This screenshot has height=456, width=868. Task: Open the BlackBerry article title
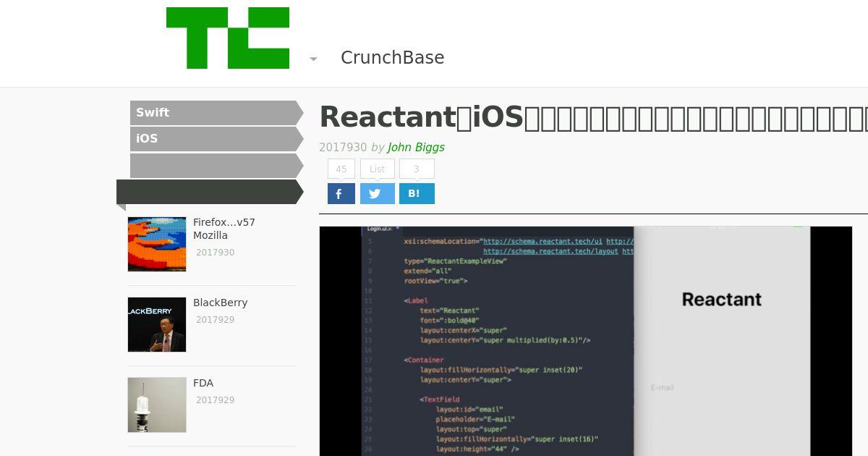(x=221, y=303)
